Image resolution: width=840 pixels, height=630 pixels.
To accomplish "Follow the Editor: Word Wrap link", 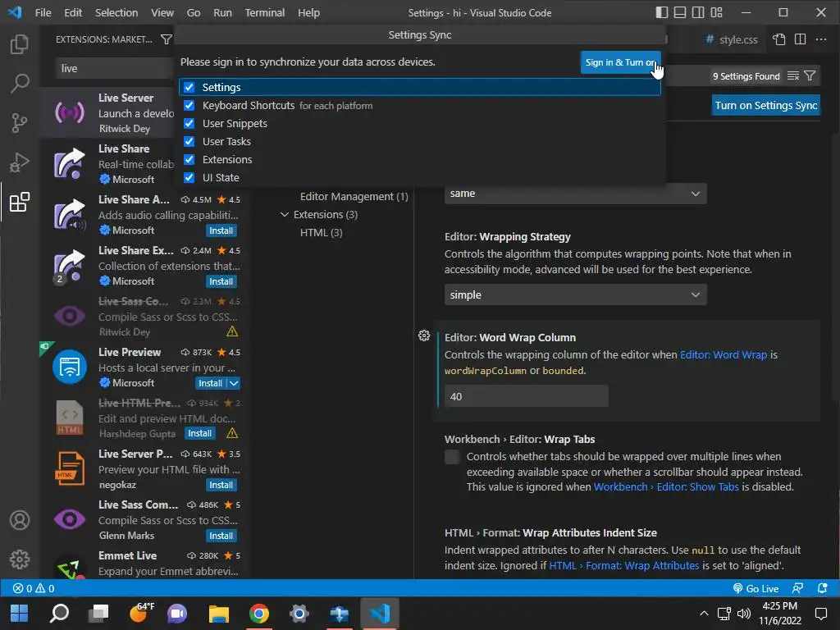I will (x=724, y=354).
